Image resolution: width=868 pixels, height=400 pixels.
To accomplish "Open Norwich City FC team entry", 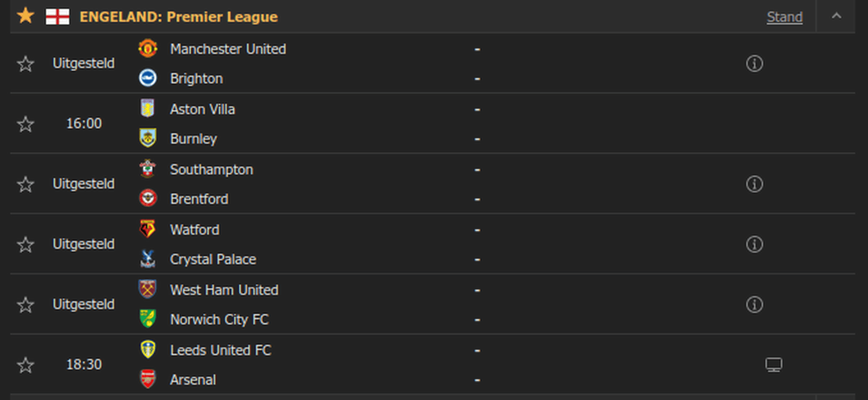I will (219, 319).
